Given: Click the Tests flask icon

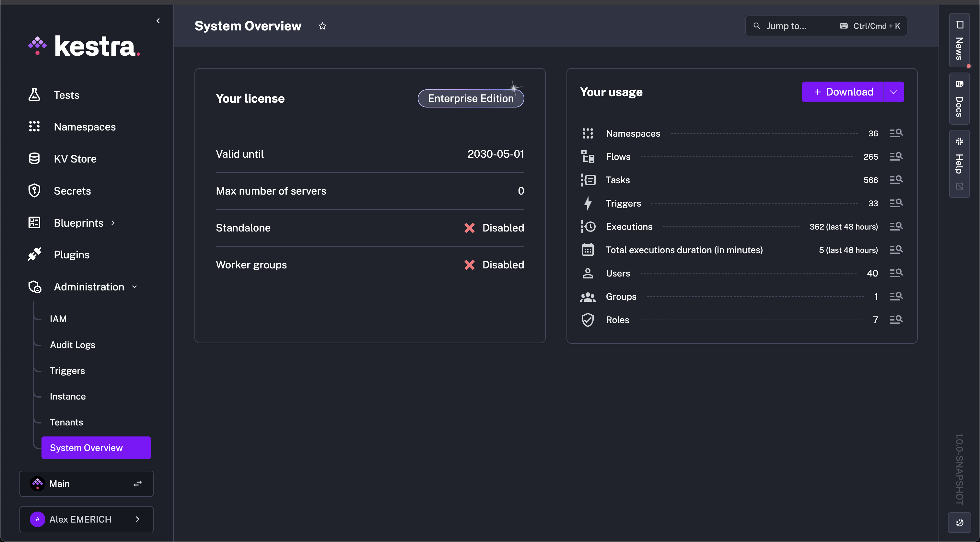Looking at the screenshot, I should (34, 95).
